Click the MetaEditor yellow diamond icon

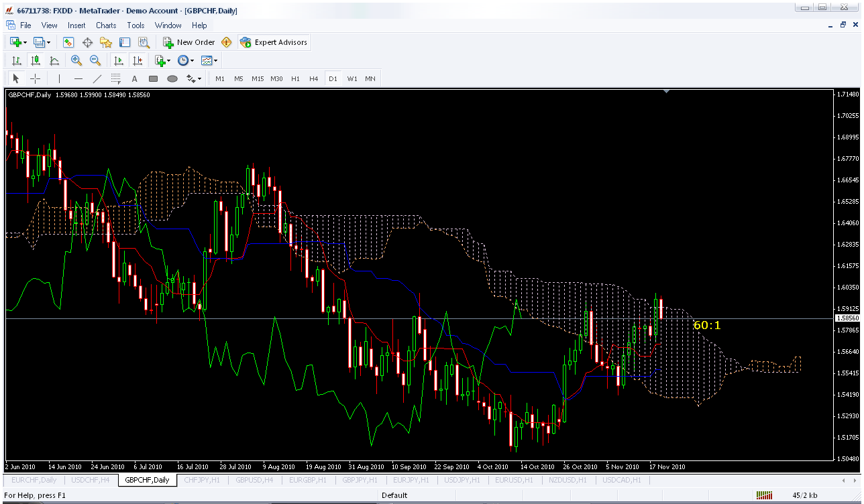pyautogui.click(x=226, y=42)
